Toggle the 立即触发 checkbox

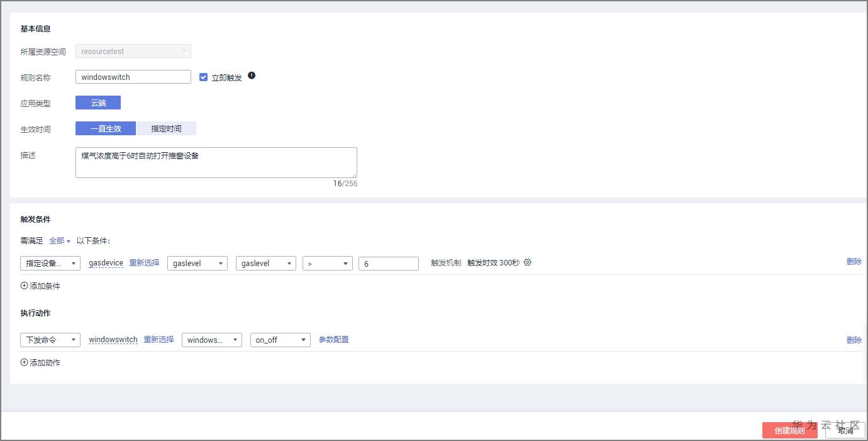point(203,77)
